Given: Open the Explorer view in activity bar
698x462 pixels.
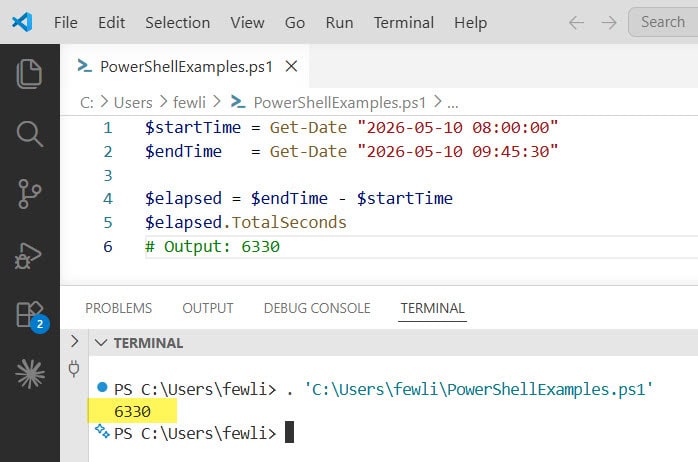Looking at the screenshot, I should click(x=29, y=73).
